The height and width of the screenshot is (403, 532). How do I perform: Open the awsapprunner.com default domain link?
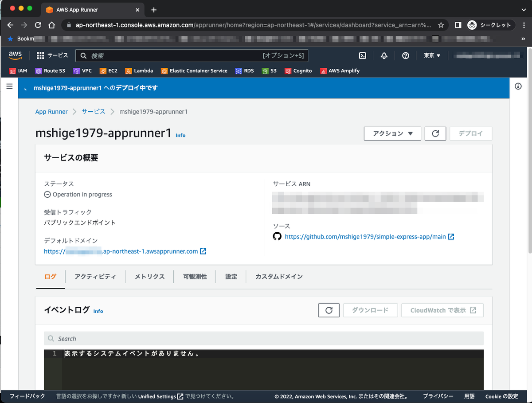(125, 251)
